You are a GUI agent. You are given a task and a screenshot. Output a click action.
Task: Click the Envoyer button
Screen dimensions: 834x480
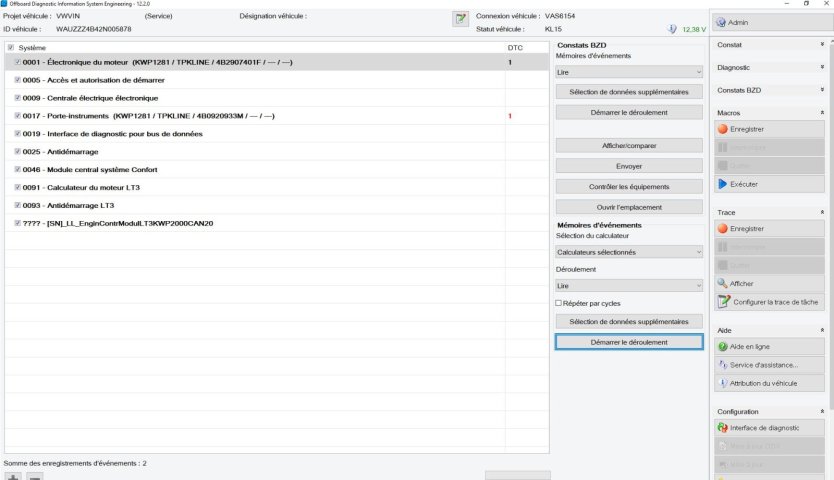(629, 166)
